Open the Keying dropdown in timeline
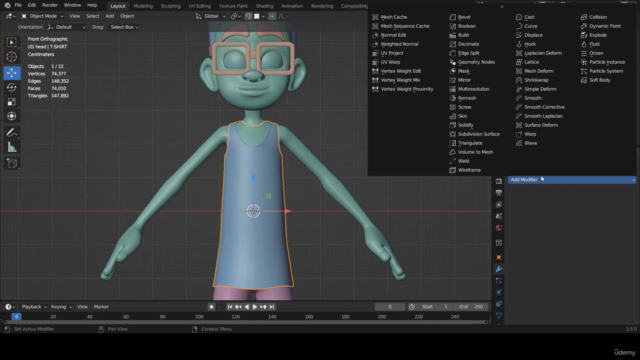Screen dimensions: 640x360 (61, 307)
